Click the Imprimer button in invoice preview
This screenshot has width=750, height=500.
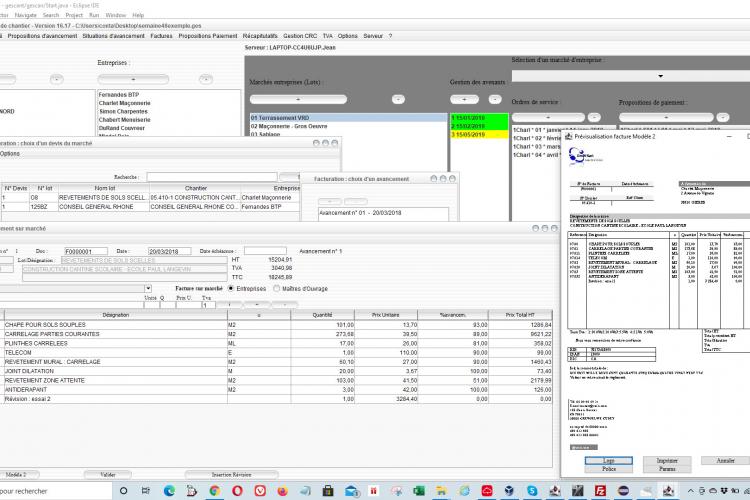pos(667,460)
